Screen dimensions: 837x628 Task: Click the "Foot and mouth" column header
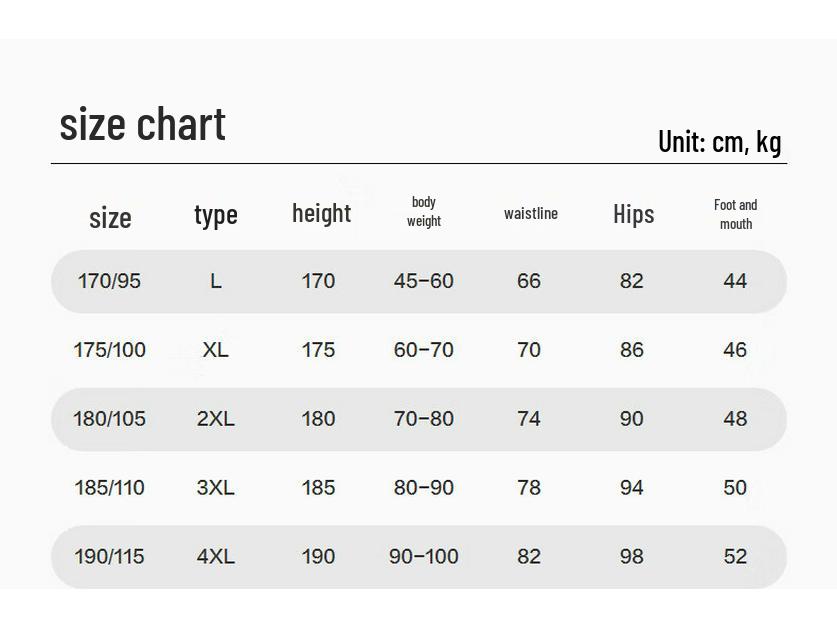click(735, 214)
